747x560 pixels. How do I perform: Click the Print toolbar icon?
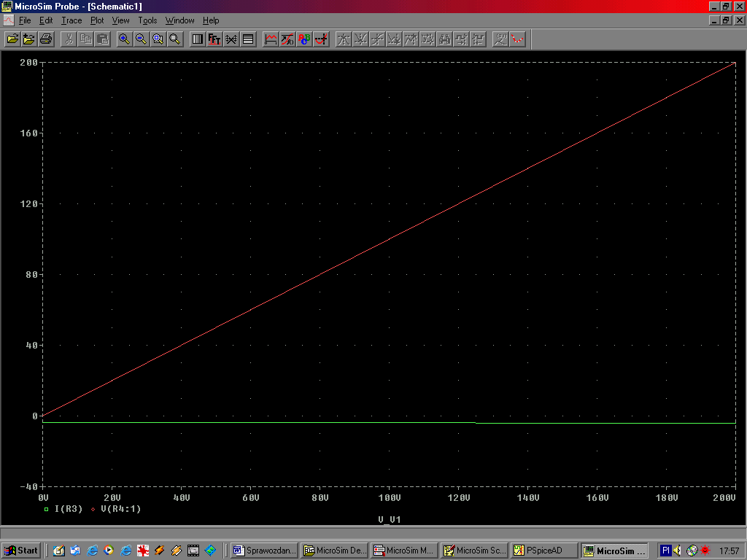click(x=46, y=39)
